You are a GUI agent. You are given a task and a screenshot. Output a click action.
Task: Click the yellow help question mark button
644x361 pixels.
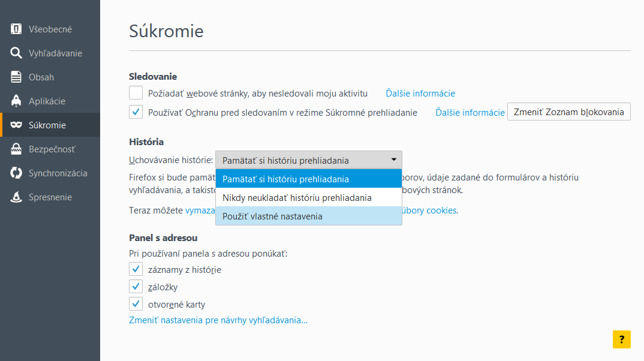621,339
